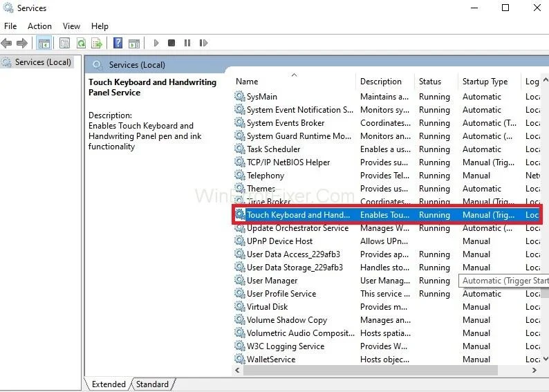The width and height of the screenshot is (549, 392).
Task: Click Manual startup type of Telephony row
Action: click(476, 176)
